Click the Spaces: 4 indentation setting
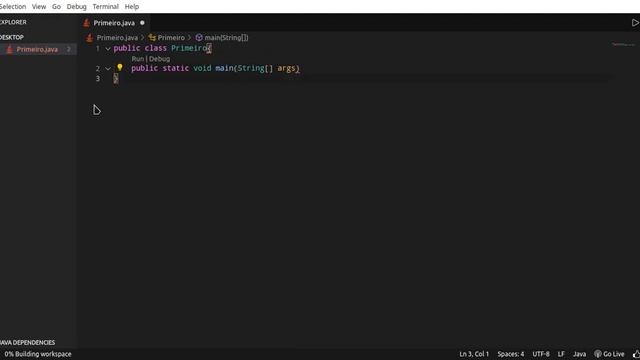Image resolution: width=640 pixels, height=360 pixels. pyautogui.click(x=511, y=354)
